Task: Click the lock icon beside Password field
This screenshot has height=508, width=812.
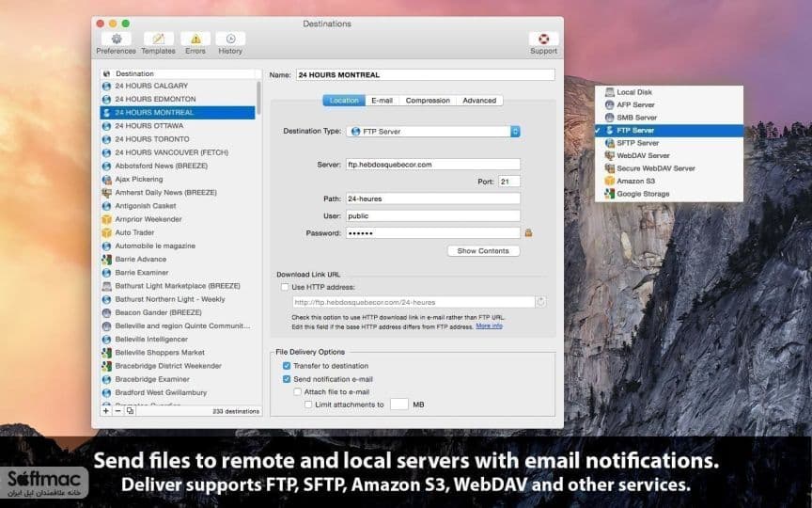Action: [x=529, y=233]
